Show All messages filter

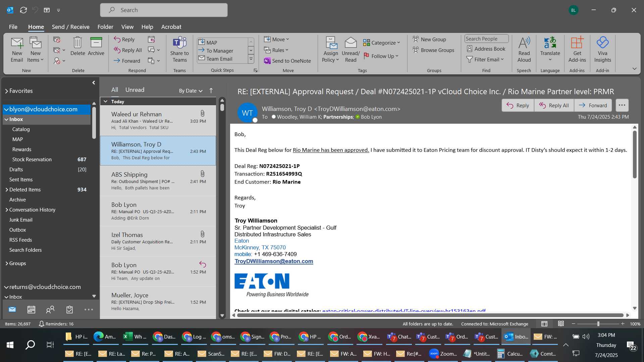[x=115, y=90]
